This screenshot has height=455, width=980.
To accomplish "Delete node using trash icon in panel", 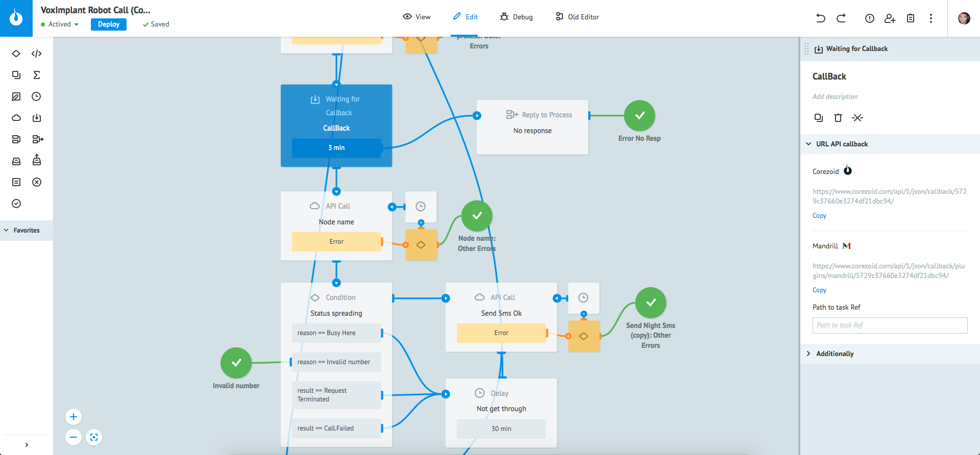I will point(838,118).
